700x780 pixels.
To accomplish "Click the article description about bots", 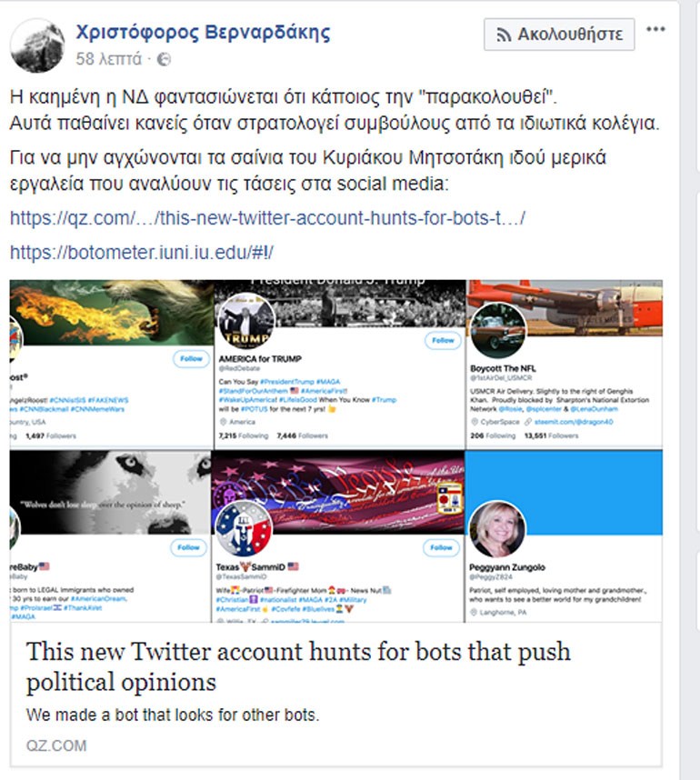I will [173, 715].
